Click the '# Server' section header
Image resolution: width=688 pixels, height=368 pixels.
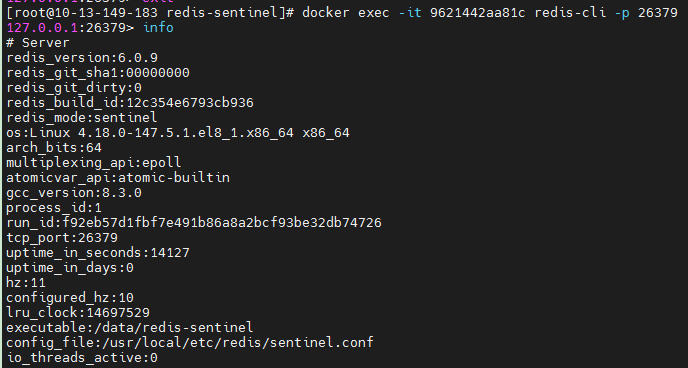[38, 43]
